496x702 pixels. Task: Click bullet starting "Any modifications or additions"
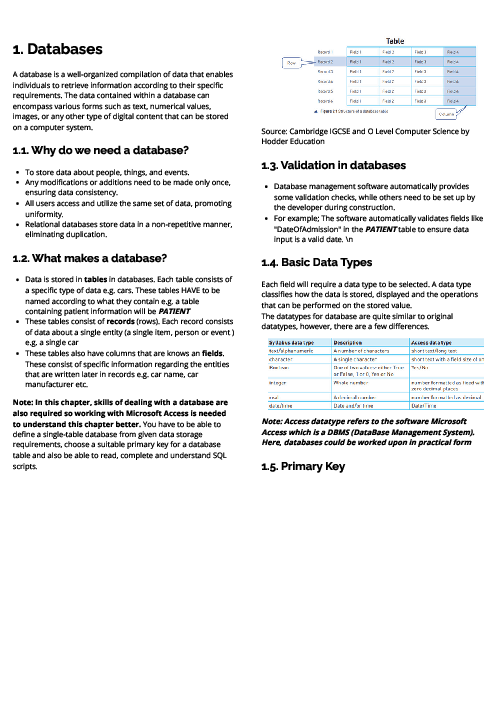[128, 188]
